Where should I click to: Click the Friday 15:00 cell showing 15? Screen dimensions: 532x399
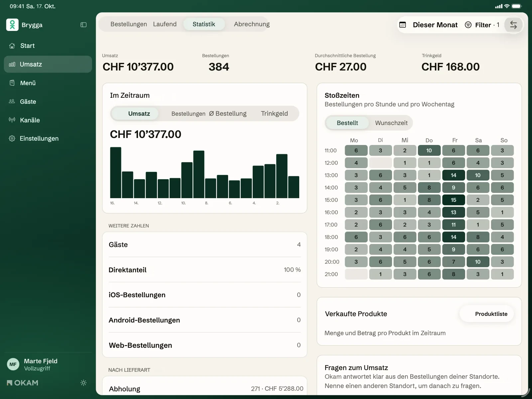click(454, 200)
